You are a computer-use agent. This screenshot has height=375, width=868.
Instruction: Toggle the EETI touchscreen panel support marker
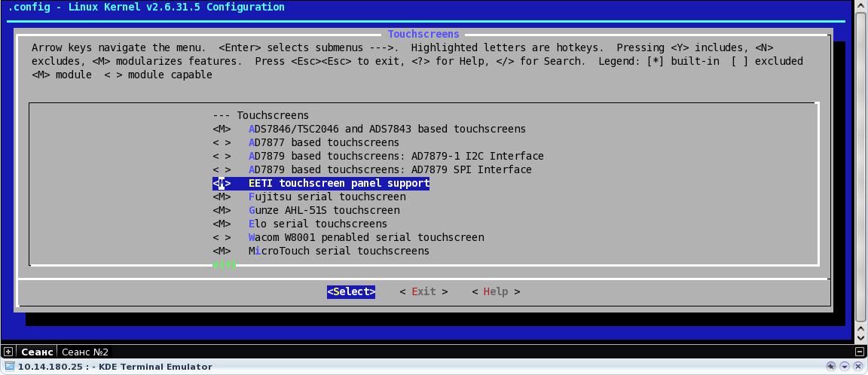pyautogui.click(x=222, y=183)
